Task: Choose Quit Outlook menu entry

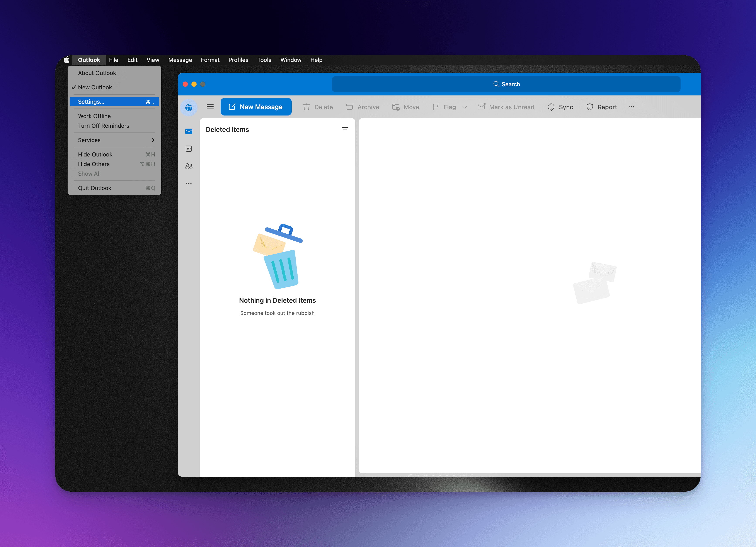Action: tap(94, 188)
